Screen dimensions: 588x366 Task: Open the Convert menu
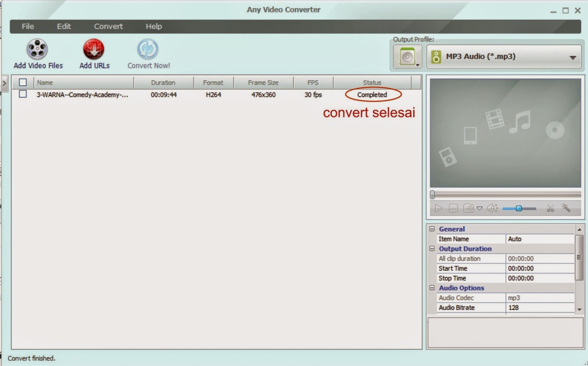[x=108, y=26]
